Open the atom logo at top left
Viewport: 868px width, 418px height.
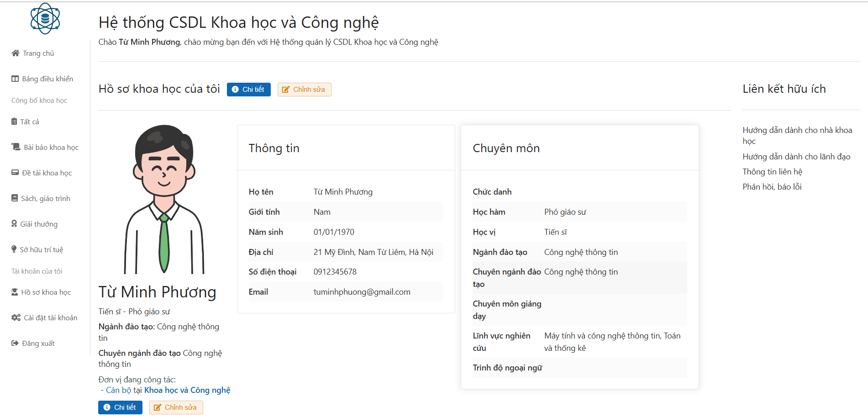(x=45, y=18)
